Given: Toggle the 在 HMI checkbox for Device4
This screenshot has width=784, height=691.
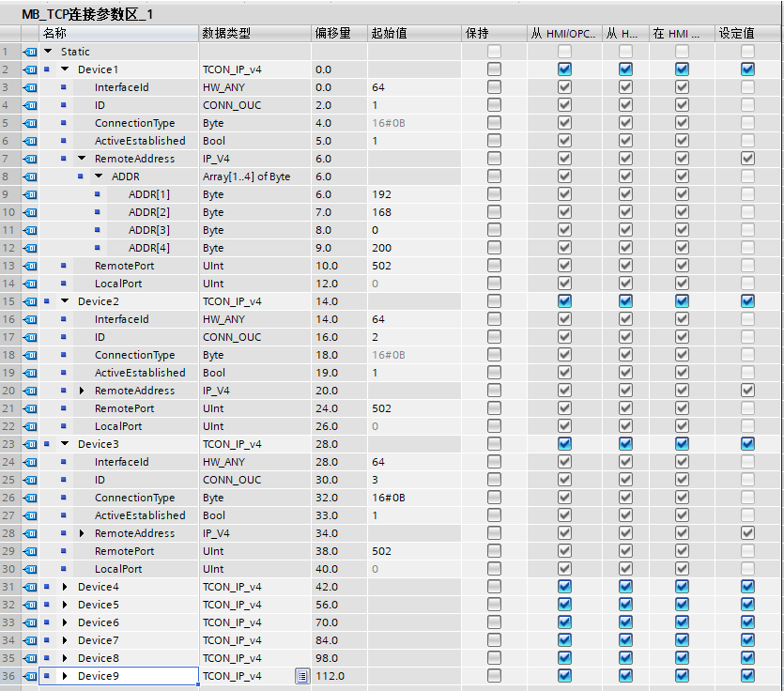Looking at the screenshot, I should tap(682, 587).
